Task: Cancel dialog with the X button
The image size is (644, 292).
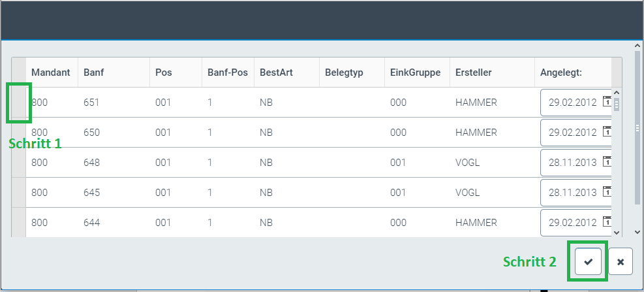Action: [x=621, y=261]
